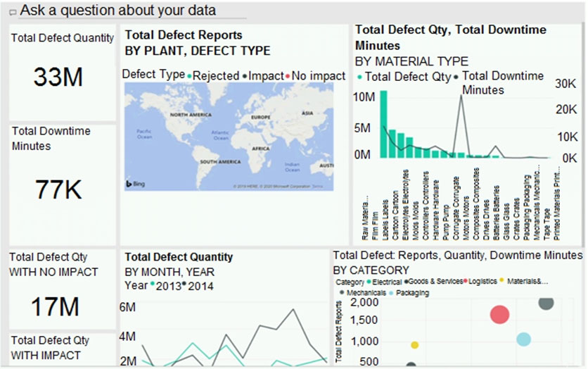The width and height of the screenshot is (588, 369).
Task: Open the Terms link on the map
Action: pos(317,187)
